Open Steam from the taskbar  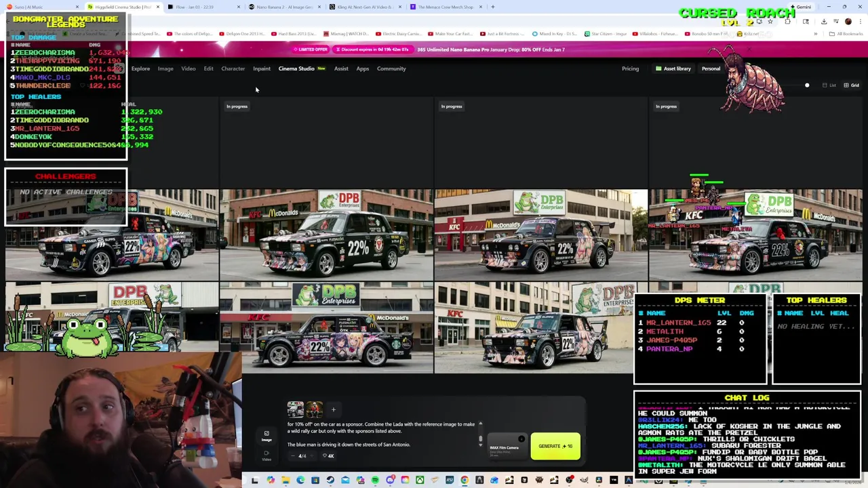[330, 481]
